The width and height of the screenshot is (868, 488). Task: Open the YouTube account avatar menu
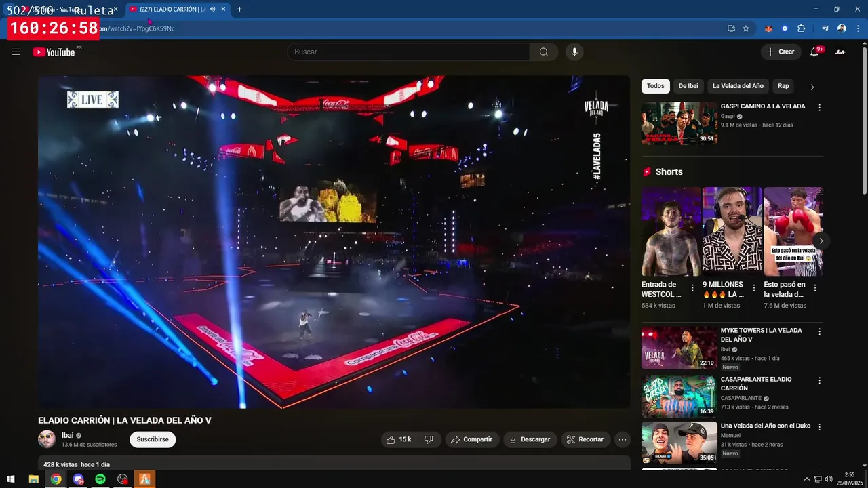(x=840, y=52)
